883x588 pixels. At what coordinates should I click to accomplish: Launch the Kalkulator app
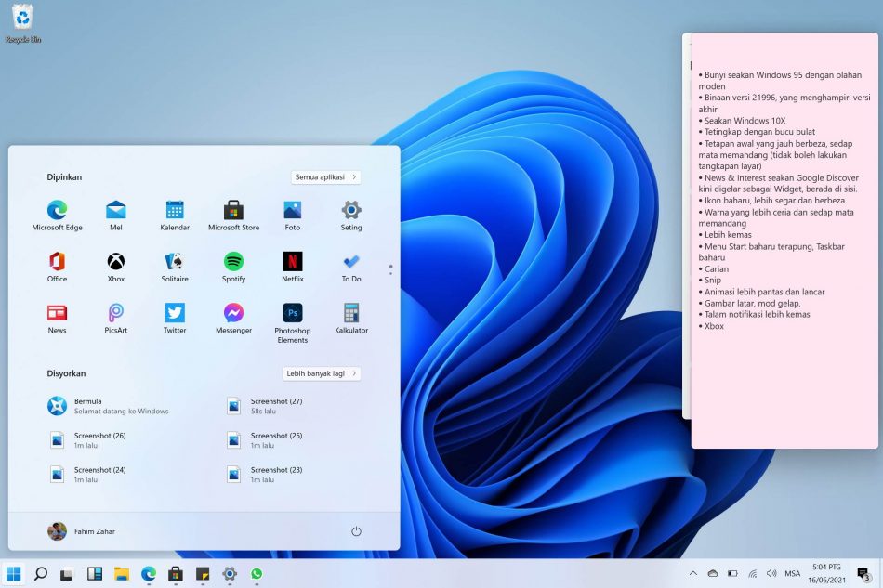tap(351, 319)
